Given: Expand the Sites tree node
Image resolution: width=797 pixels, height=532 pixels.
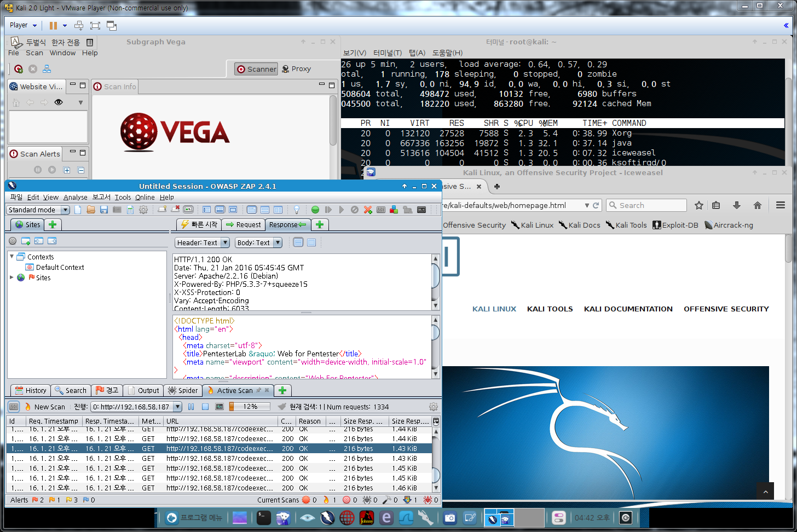Looking at the screenshot, I should (x=12, y=277).
